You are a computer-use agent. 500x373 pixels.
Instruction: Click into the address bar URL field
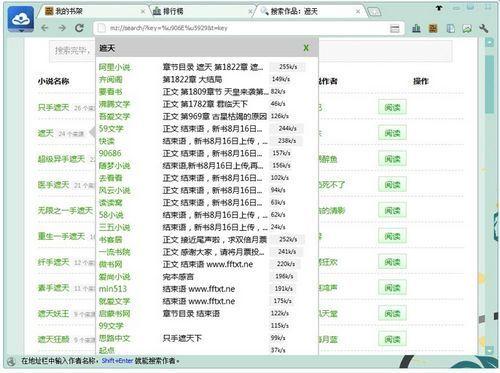pyautogui.click(x=247, y=28)
